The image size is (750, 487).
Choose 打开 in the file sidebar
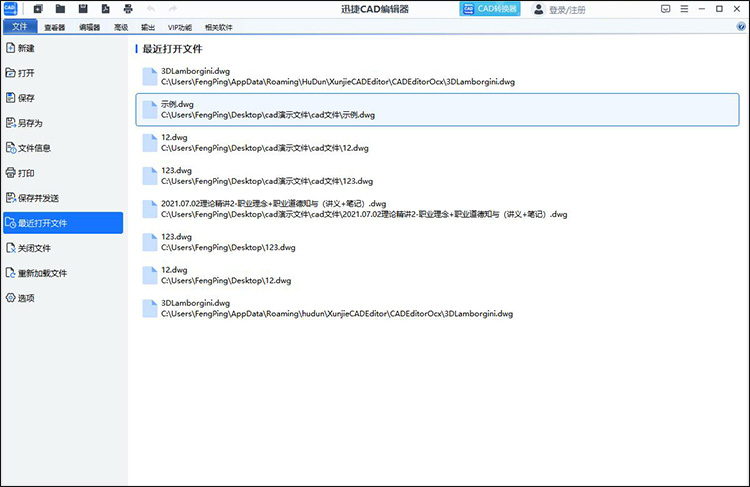click(63, 73)
